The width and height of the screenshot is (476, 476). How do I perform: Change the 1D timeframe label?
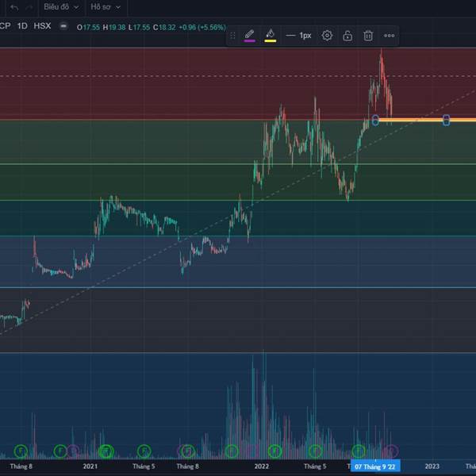[x=22, y=26]
